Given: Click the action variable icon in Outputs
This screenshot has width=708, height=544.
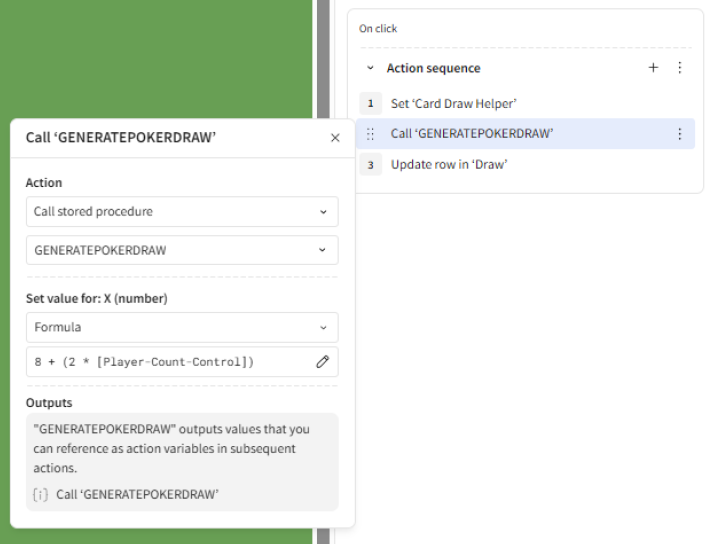Looking at the screenshot, I should [x=40, y=494].
